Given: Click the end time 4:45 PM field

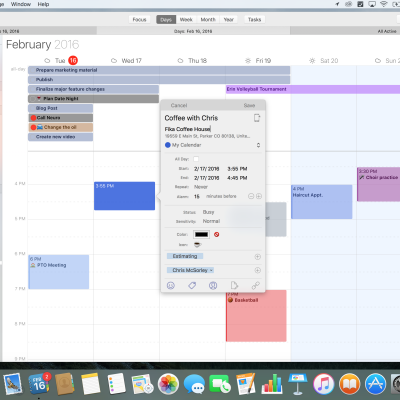Looking at the screenshot, I should click(x=237, y=178).
